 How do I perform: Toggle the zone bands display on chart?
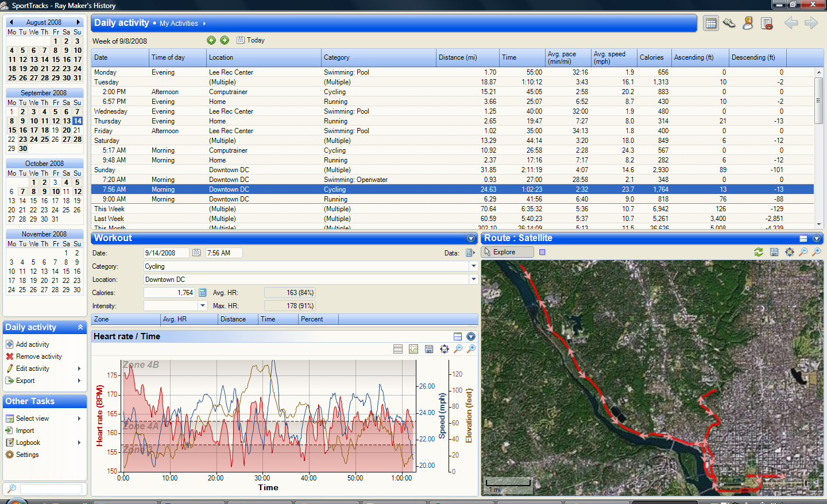click(398, 349)
